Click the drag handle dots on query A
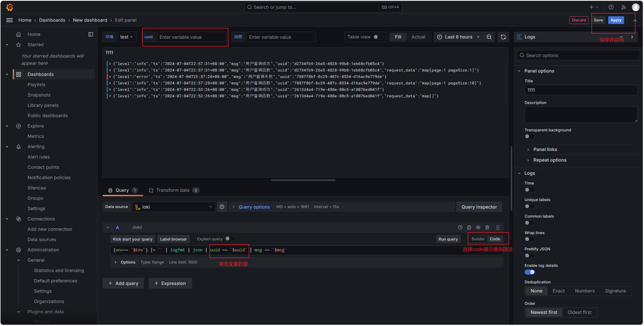 click(x=498, y=227)
